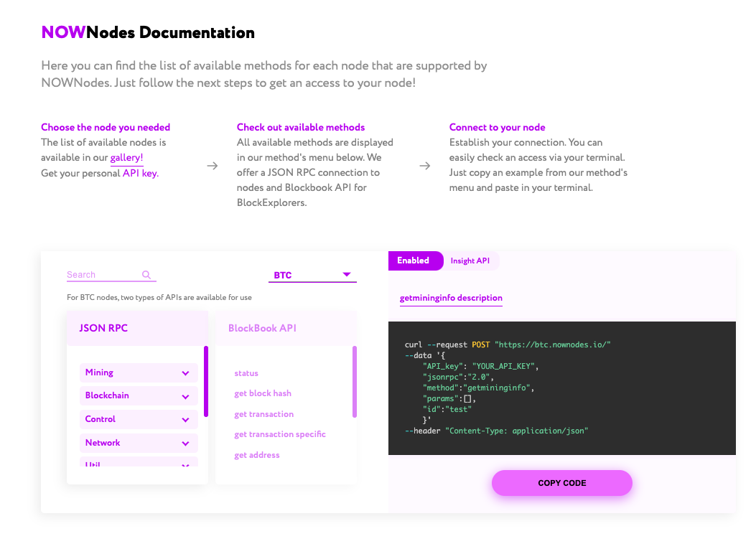
Task: Select the get address method
Action: click(x=257, y=455)
